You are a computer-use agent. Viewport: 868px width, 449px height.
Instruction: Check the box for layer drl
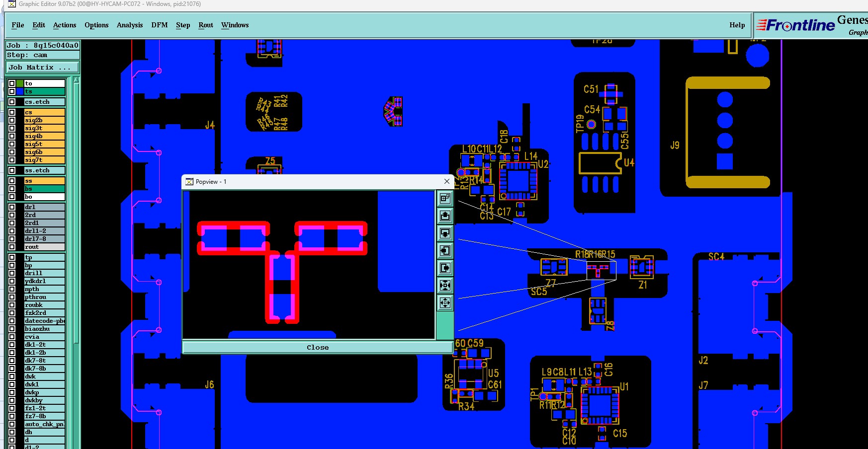coord(12,207)
